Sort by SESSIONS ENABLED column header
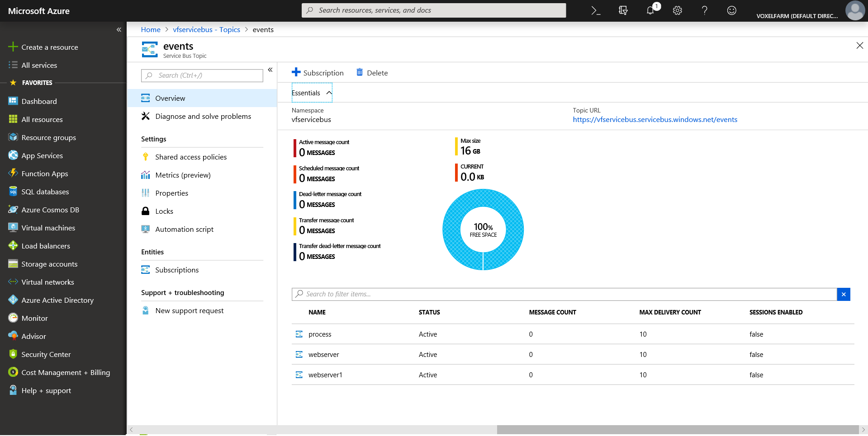868x436 pixels. pos(776,312)
